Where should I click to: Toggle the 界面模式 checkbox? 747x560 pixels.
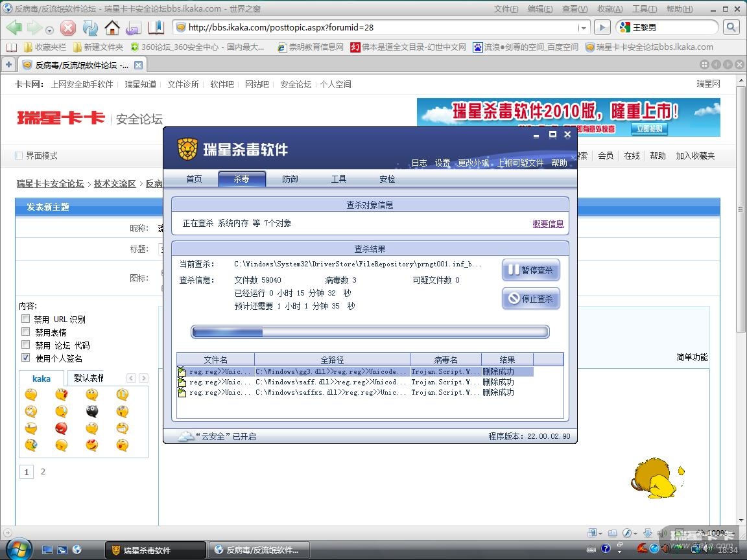tap(19, 156)
